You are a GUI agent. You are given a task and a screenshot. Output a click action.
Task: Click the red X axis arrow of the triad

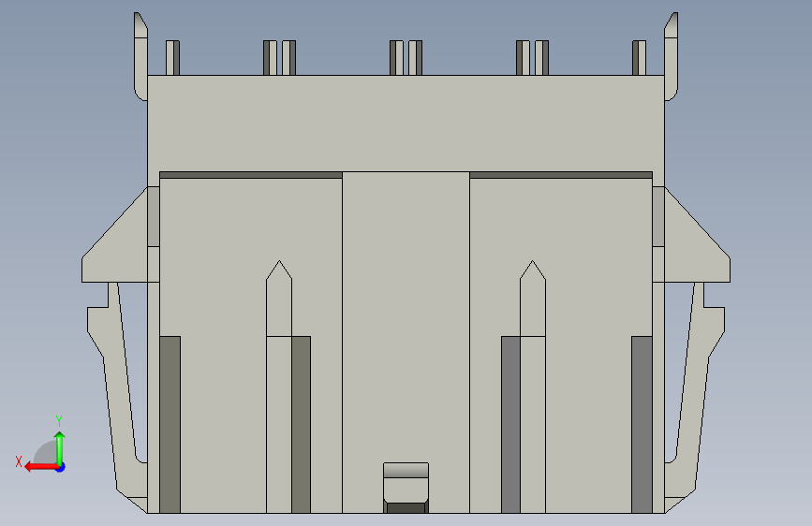coord(40,467)
